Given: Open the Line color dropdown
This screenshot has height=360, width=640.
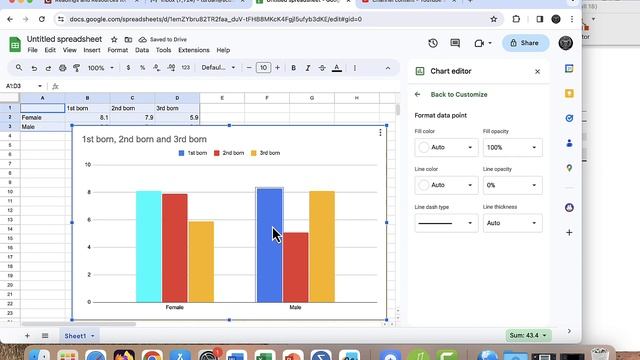Looking at the screenshot, I should tap(446, 185).
